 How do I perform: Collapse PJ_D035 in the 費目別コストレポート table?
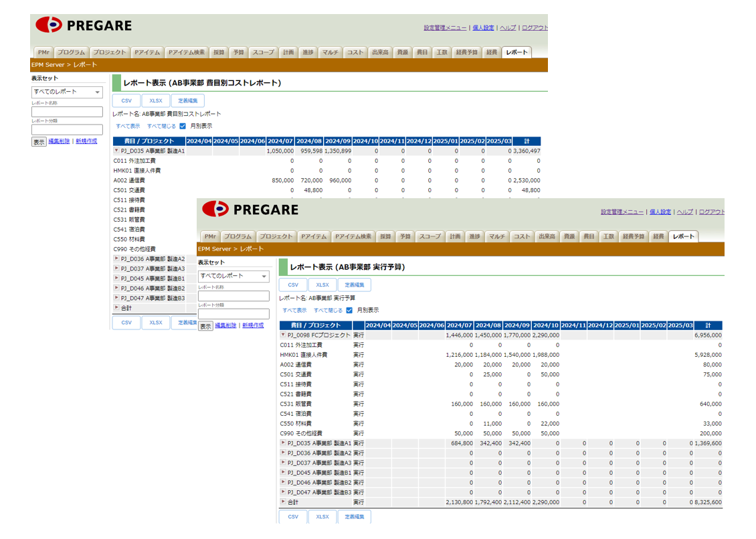click(x=116, y=151)
